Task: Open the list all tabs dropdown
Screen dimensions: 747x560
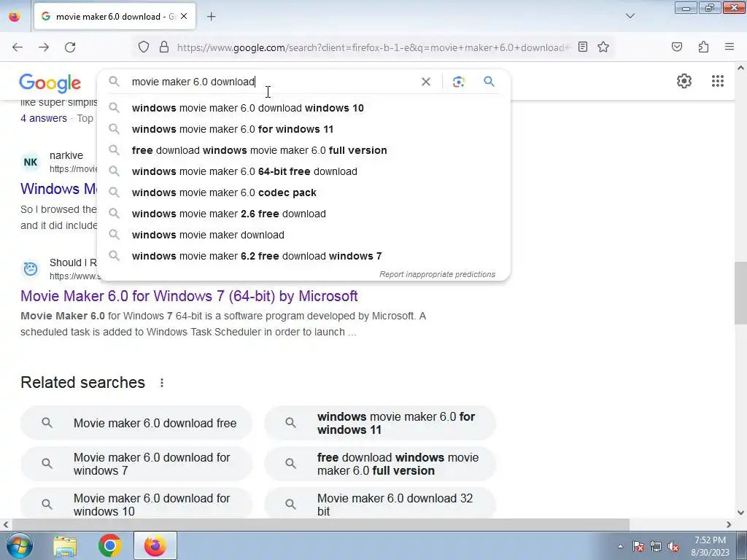Action: click(x=630, y=16)
